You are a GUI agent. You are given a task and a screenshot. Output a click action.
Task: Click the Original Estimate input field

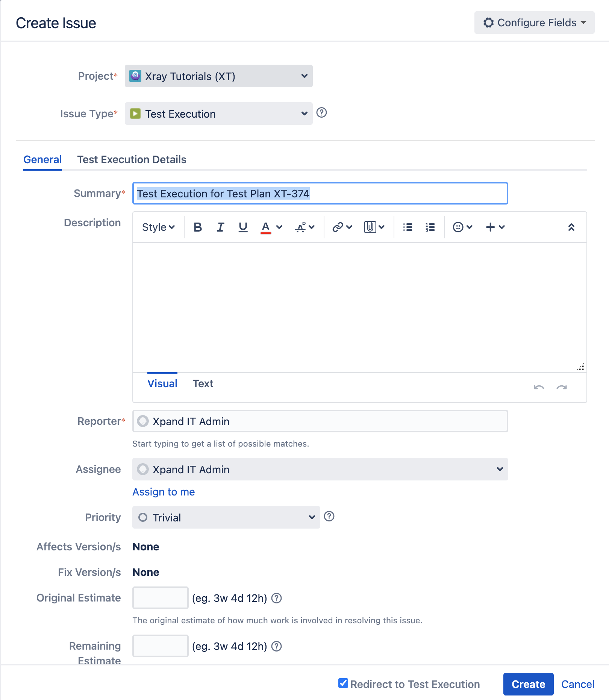[x=160, y=598]
